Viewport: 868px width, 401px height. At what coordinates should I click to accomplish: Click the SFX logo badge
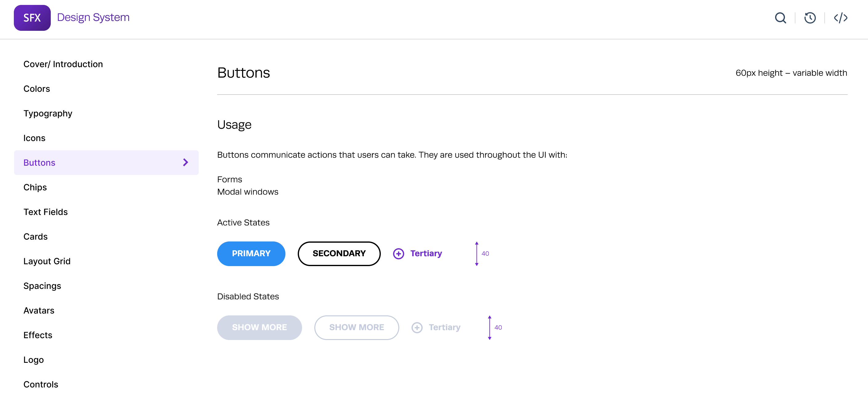point(32,18)
